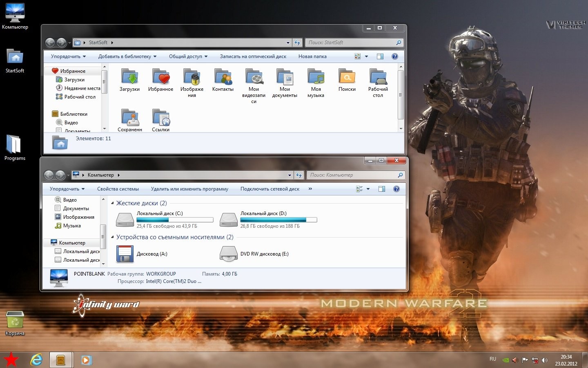Open view options arrow in StartSoft toolbar

(x=366, y=56)
